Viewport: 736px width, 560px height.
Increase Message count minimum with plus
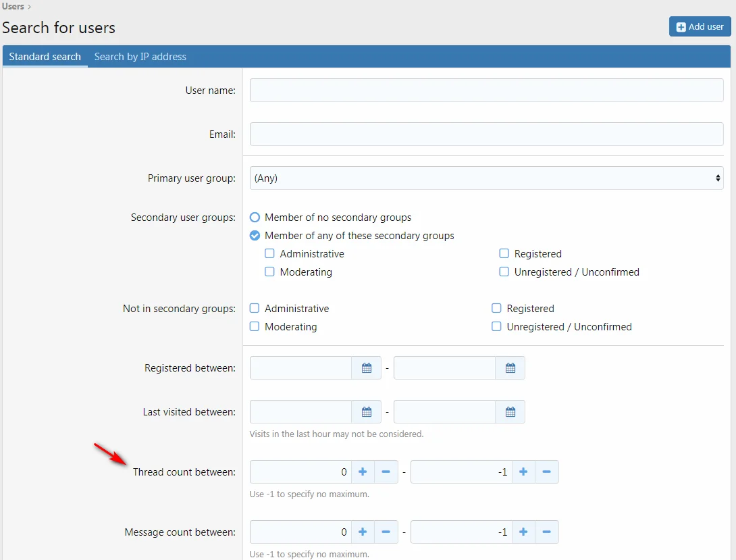[363, 532]
